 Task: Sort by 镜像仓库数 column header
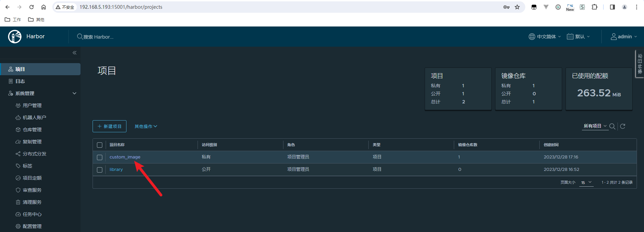(x=468, y=145)
